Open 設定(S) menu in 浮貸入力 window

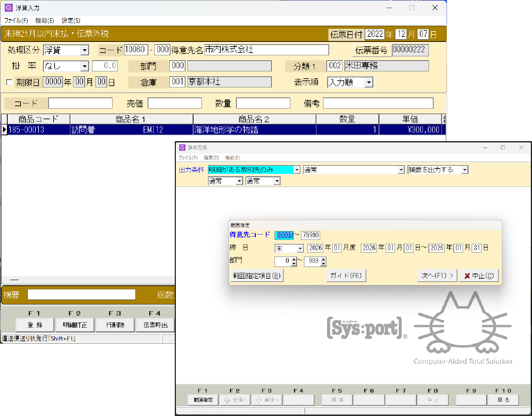(71, 20)
